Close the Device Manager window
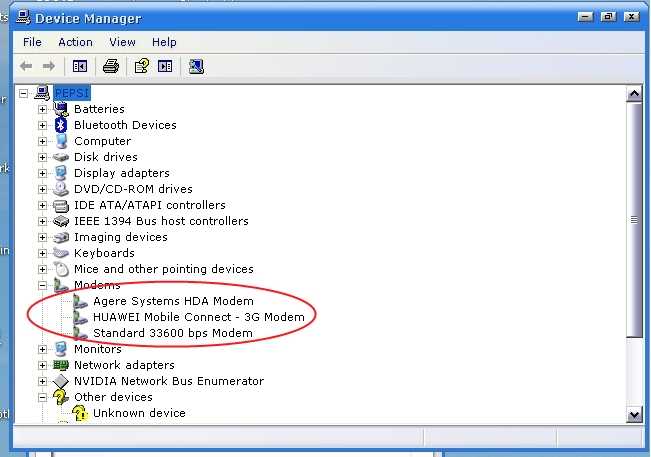Viewport: 651px width, 457px height. point(631,17)
